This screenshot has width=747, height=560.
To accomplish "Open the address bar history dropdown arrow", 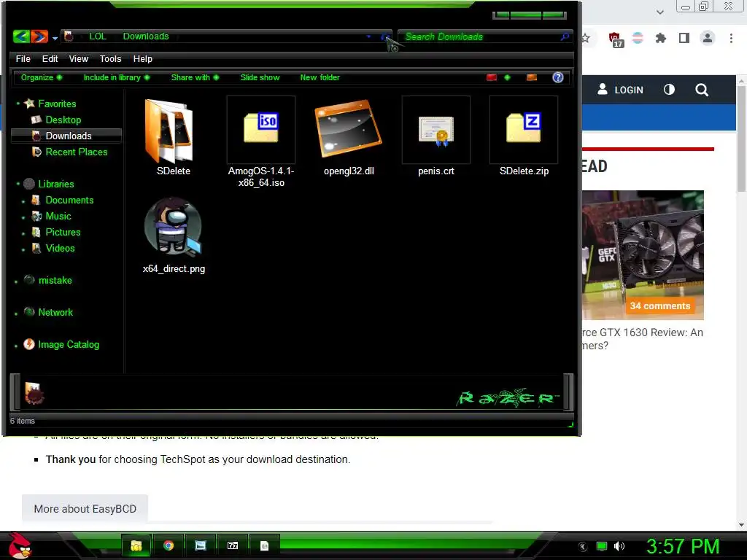I will 368,36.
